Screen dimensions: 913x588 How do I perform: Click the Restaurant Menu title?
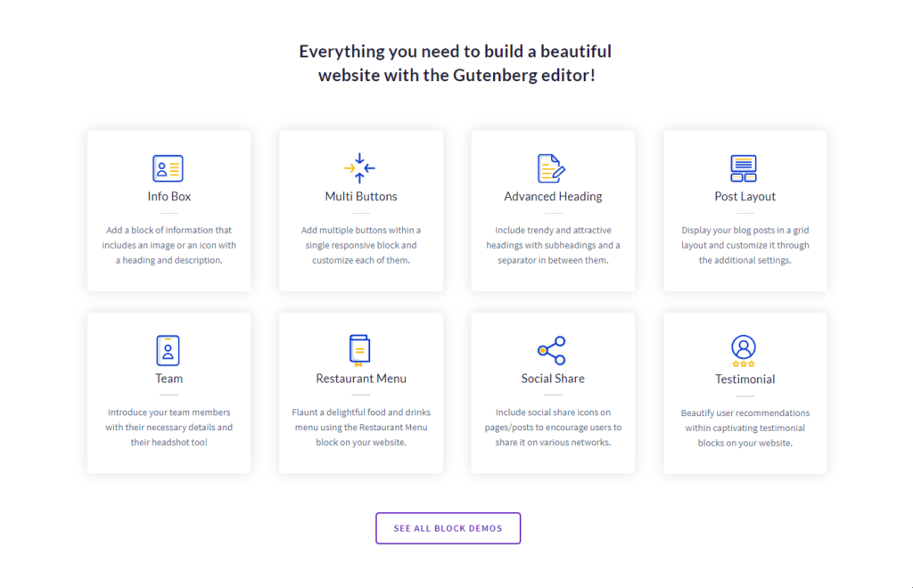click(x=361, y=379)
